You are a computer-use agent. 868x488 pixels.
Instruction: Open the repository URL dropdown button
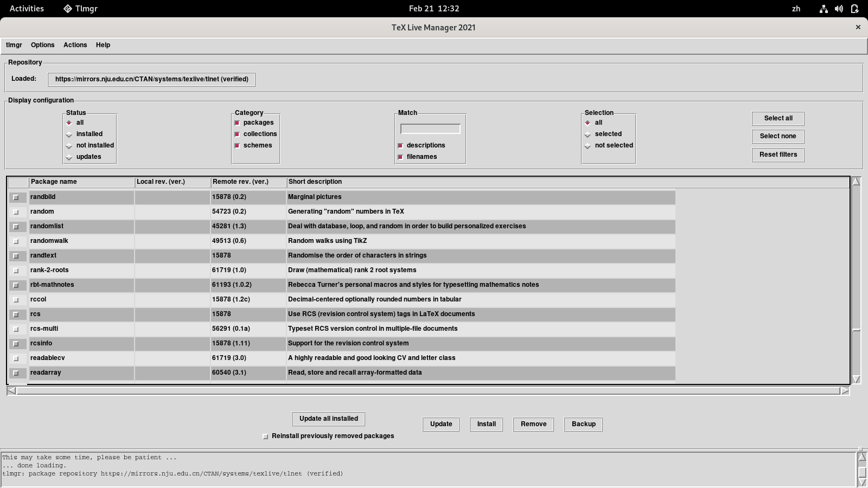pos(151,79)
